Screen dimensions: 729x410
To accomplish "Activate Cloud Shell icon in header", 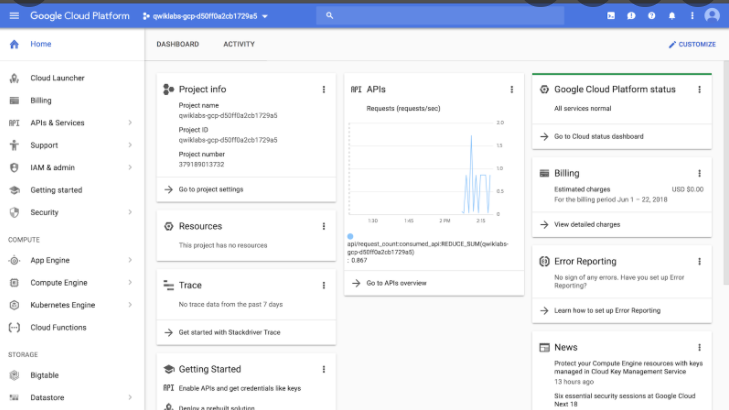I will [611, 16].
